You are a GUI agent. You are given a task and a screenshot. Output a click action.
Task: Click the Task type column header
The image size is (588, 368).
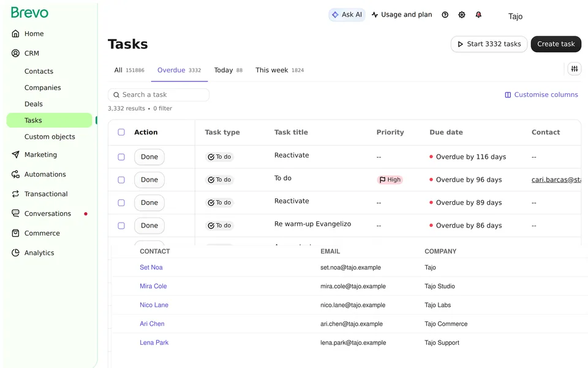pyautogui.click(x=222, y=132)
